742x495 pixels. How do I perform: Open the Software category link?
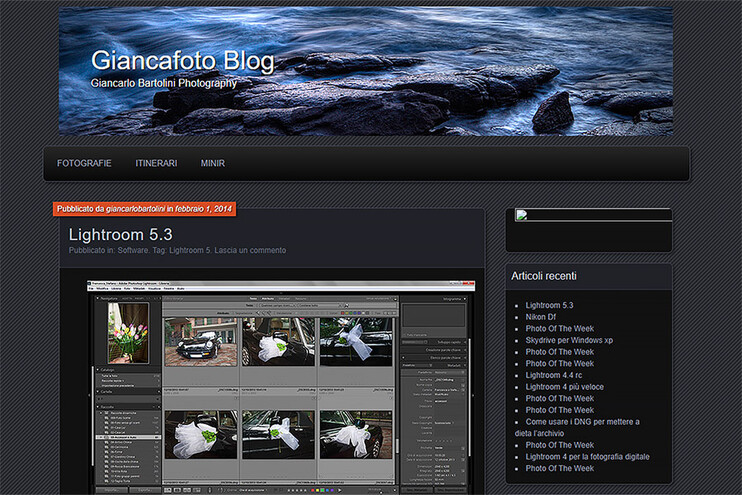point(132,250)
